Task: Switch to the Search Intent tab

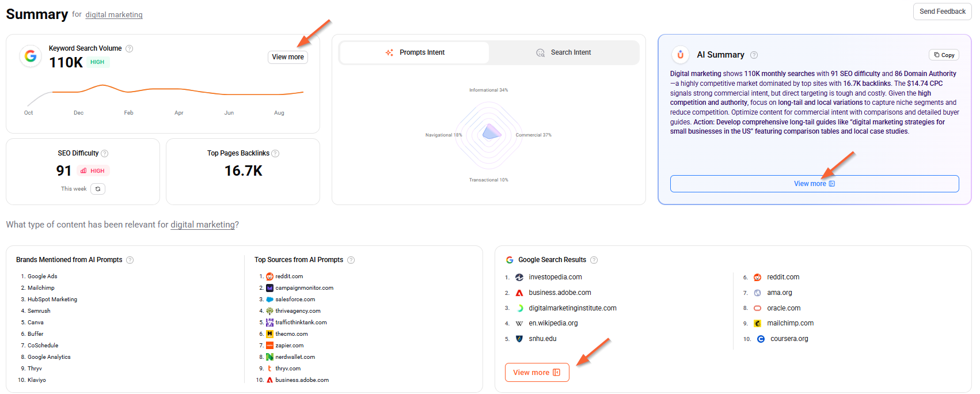Action: tap(564, 52)
